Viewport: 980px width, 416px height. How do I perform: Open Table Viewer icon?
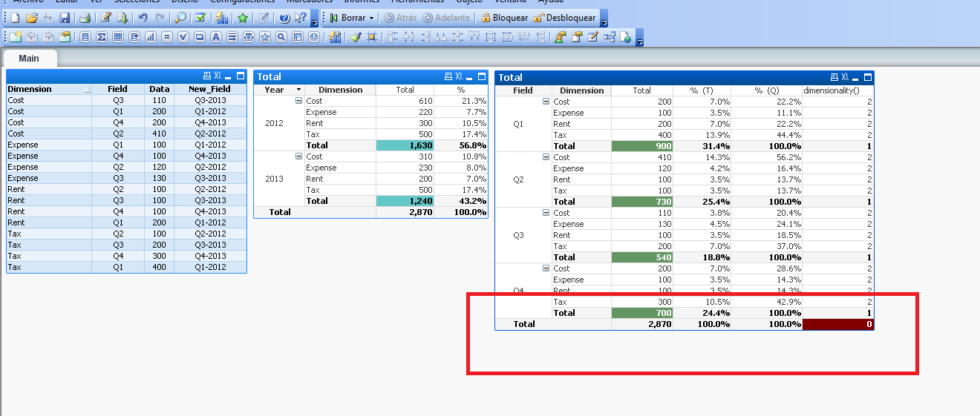(609, 37)
